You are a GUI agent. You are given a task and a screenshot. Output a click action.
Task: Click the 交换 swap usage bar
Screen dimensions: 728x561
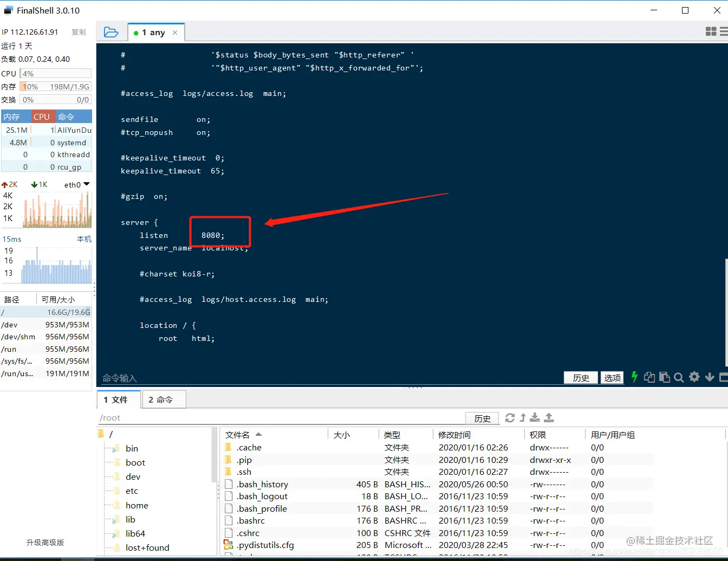(56, 100)
